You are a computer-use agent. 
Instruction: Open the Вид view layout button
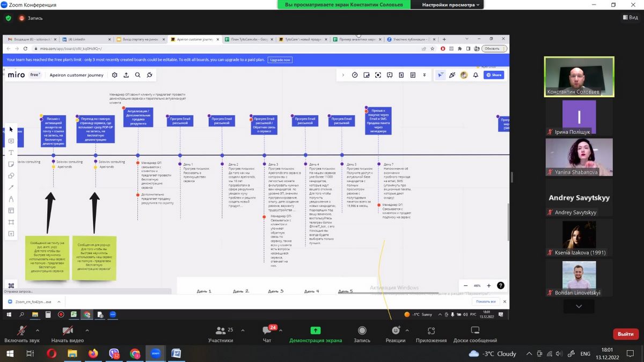(x=630, y=18)
